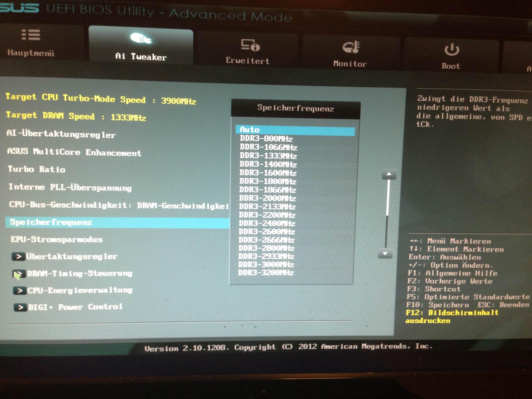Click the Hauptmenü list icon

[31, 35]
